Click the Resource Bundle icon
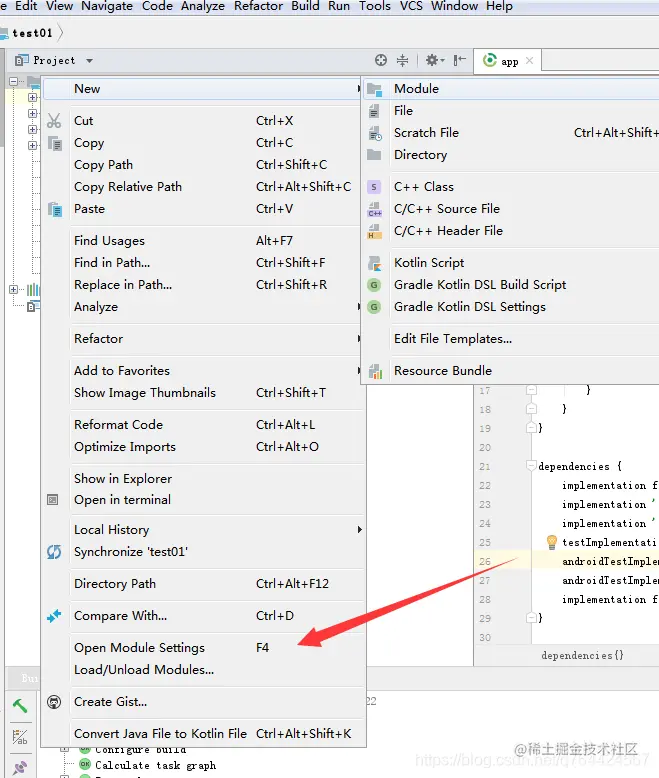The width and height of the screenshot is (659, 778). (375, 371)
